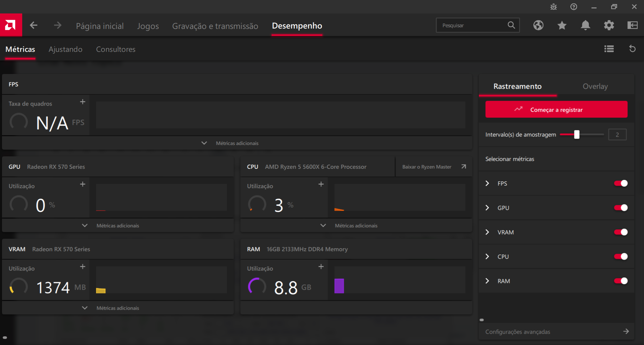Click the tracking panel horizontal scrollbar
This screenshot has width=644, height=345.
482,320
